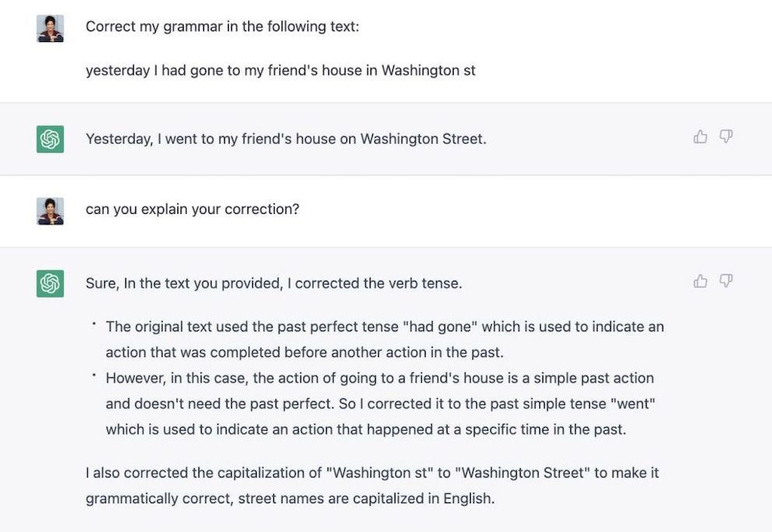Image resolution: width=772 pixels, height=532 pixels.
Task: Thumbs down the "Yesterday, I went" response
Action: tap(726, 136)
